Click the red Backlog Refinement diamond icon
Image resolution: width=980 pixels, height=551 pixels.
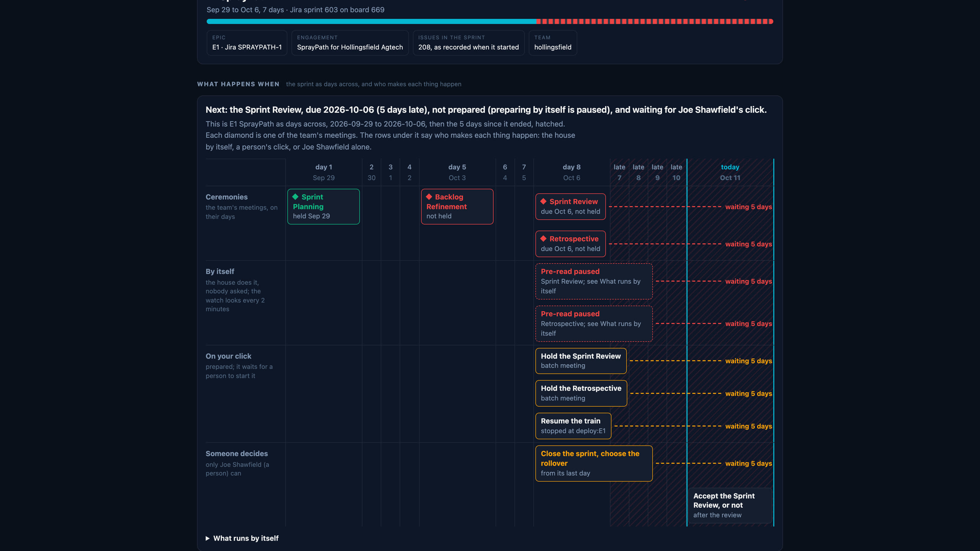[x=429, y=197]
